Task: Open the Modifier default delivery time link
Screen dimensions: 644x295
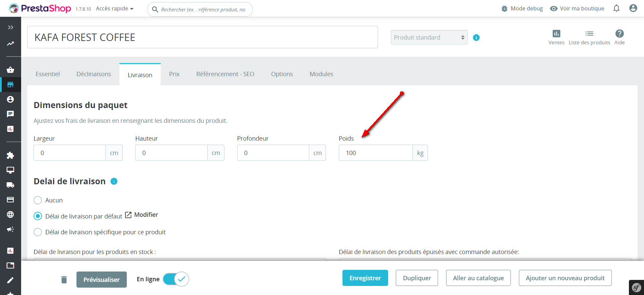Action: pyautogui.click(x=142, y=215)
